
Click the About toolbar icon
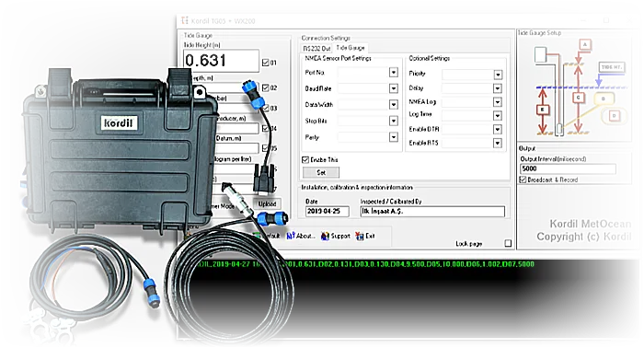click(292, 236)
